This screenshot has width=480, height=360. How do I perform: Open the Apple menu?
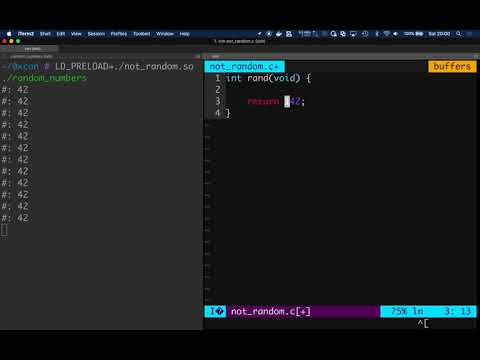tap(9, 34)
